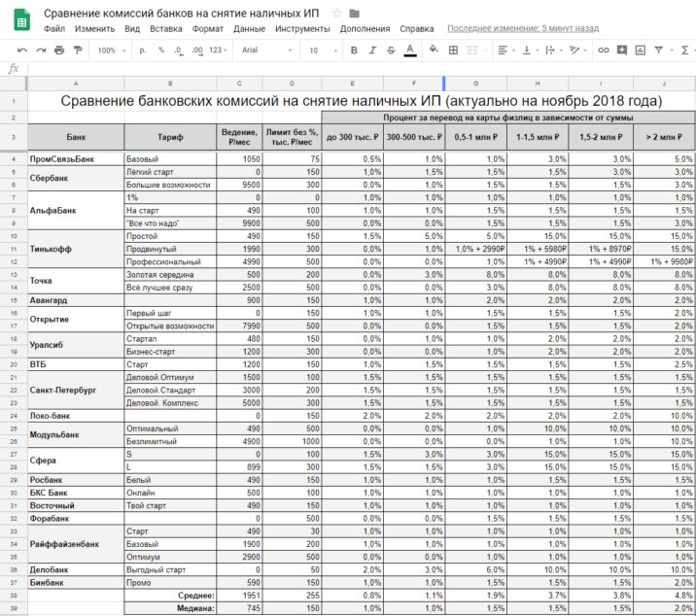The image size is (696, 616).
Task: Select the Тинькофф bank cell
Action: click(x=76, y=249)
